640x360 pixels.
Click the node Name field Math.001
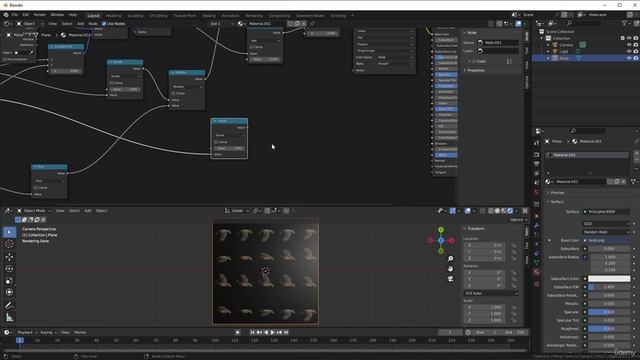point(498,42)
